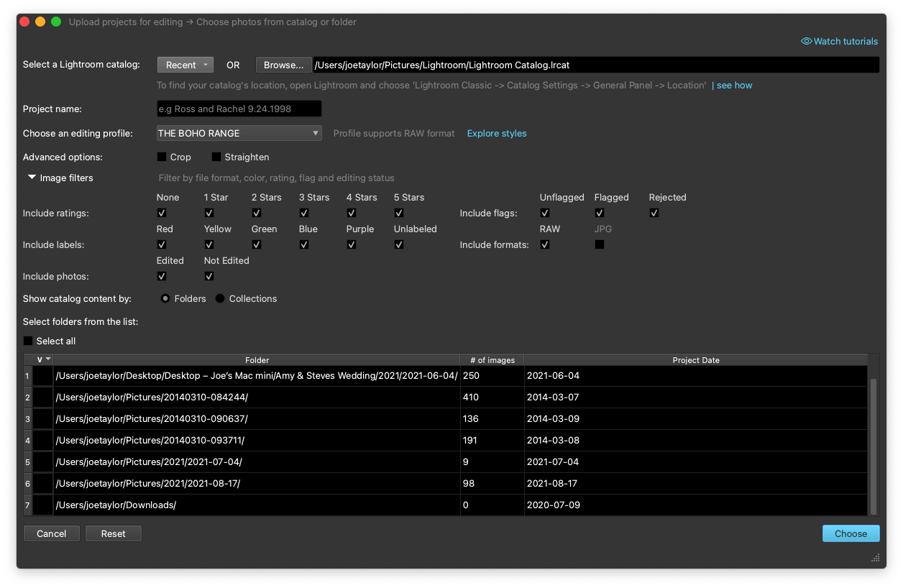Viewport: 903px width, 588px height.
Task: Click the resize grip at the bottom-right corner
Action: click(x=875, y=557)
